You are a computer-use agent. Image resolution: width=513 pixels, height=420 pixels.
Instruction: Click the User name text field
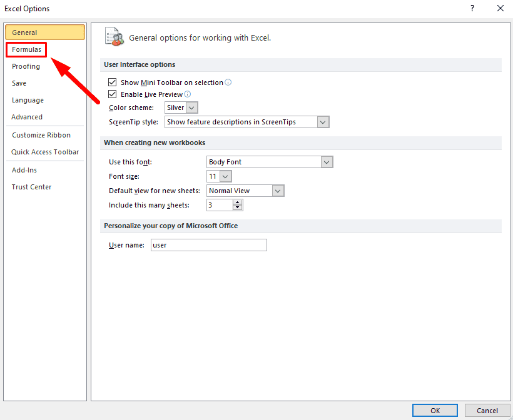click(x=209, y=245)
